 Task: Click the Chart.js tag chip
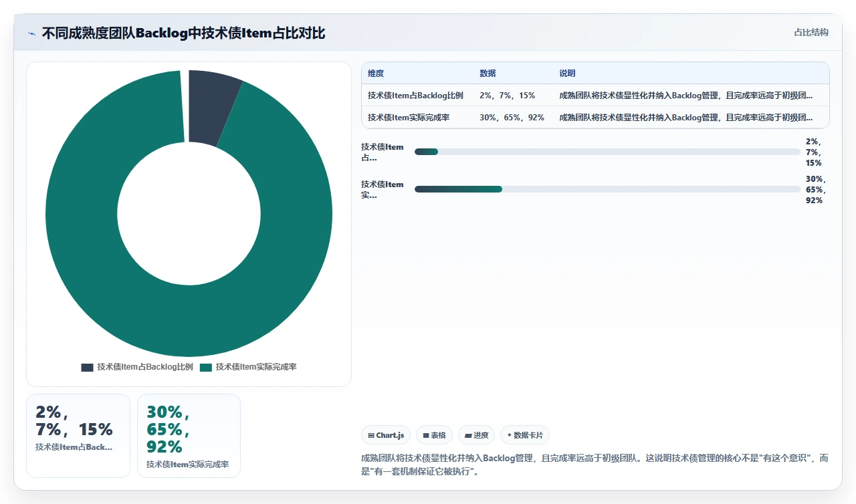(x=386, y=435)
